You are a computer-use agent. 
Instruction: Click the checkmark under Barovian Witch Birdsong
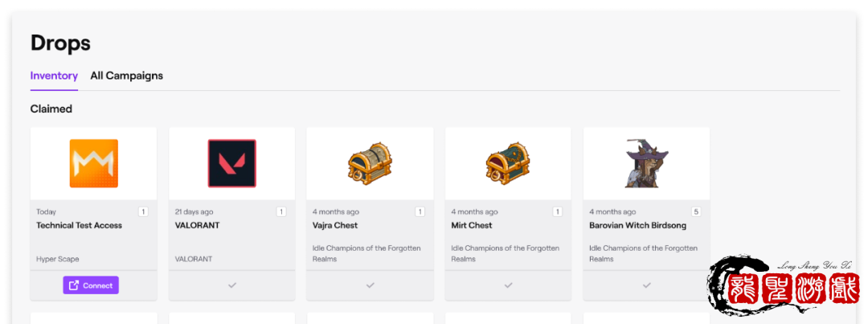646,285
